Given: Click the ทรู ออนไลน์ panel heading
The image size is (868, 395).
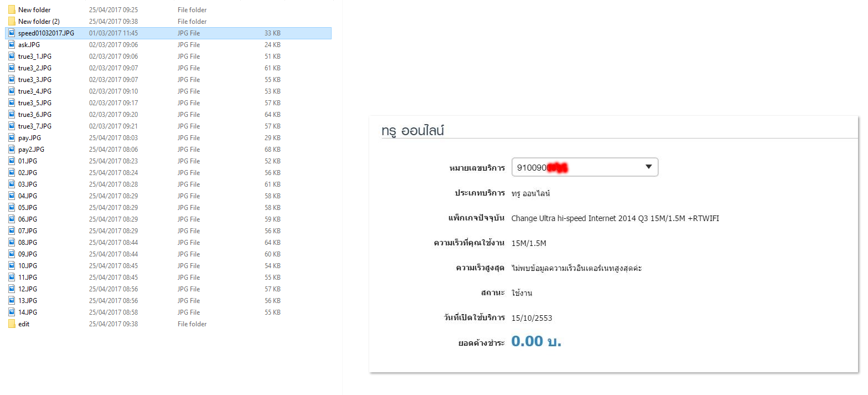Looking at the screenshot, I should (413, 130).
